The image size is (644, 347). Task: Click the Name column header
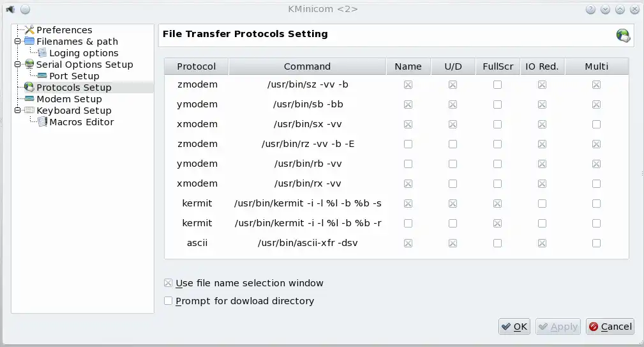pyautogui.click(x=408, y=66)
